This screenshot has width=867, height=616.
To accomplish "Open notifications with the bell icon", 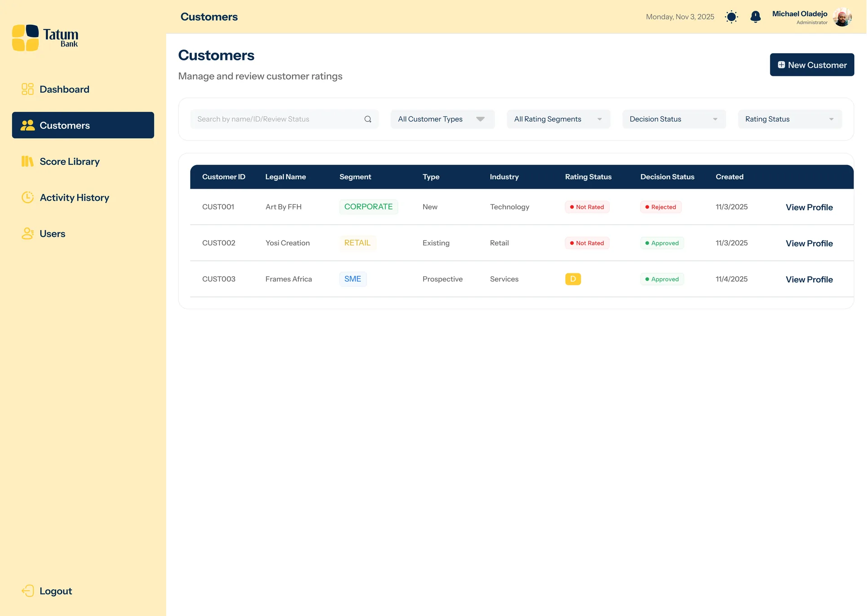I will coord(755,17).
